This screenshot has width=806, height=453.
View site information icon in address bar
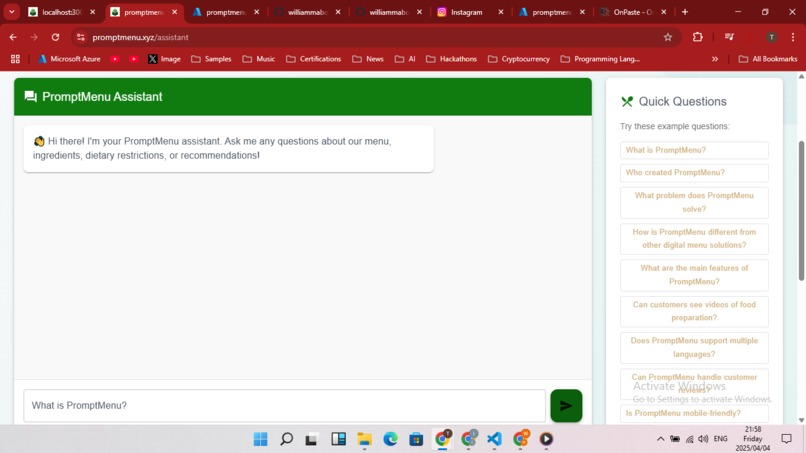(x=81, y=37)
